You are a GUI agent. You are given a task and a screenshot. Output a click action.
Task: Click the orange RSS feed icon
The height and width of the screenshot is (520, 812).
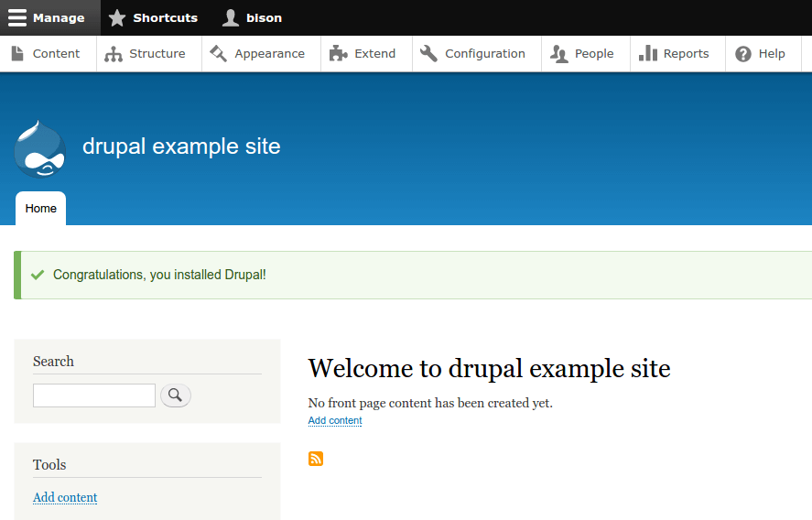click(x=316, y=459)
